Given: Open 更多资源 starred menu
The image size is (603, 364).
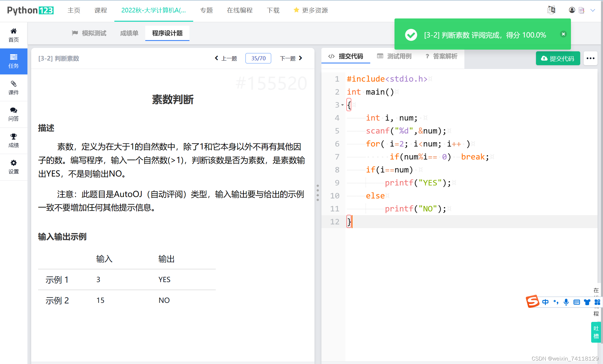Looking at the screenshot, I should 311,10.
